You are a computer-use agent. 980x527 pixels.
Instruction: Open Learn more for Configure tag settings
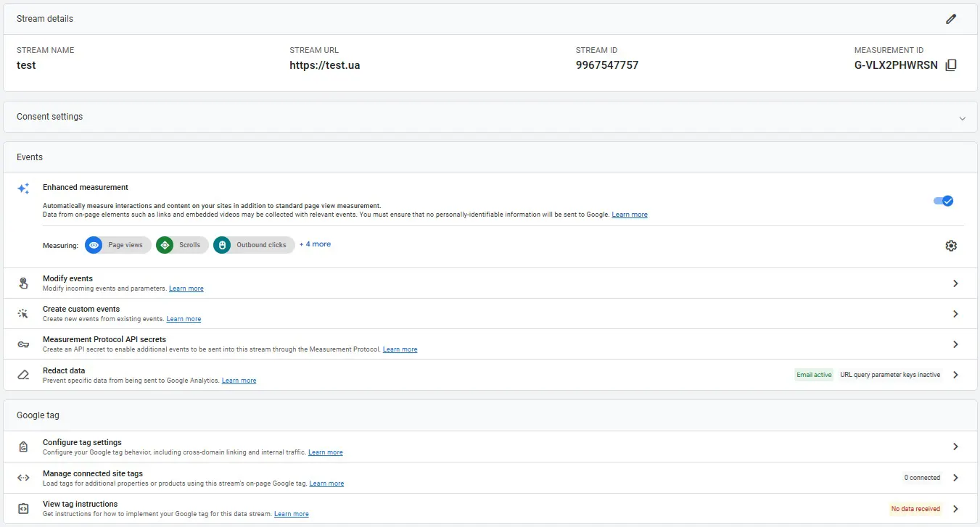[326, 452]
